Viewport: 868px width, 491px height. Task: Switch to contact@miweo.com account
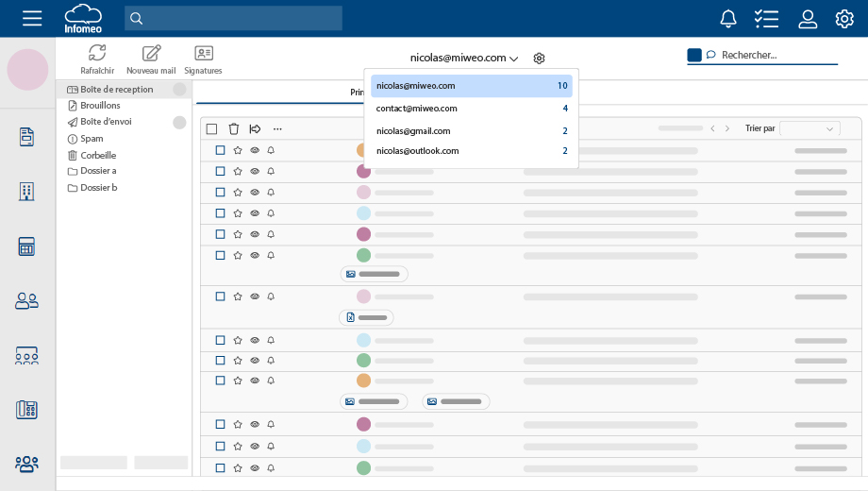(x=472, y=109)
